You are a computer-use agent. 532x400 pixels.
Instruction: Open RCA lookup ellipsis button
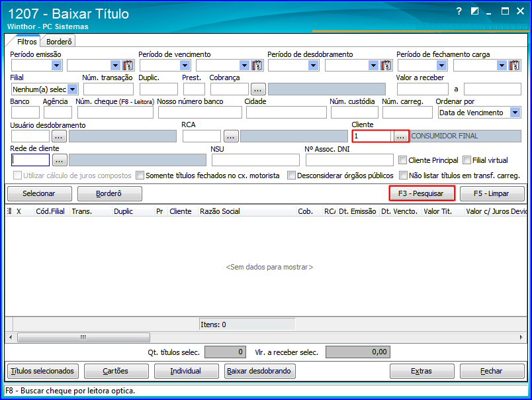coord(231,136)
